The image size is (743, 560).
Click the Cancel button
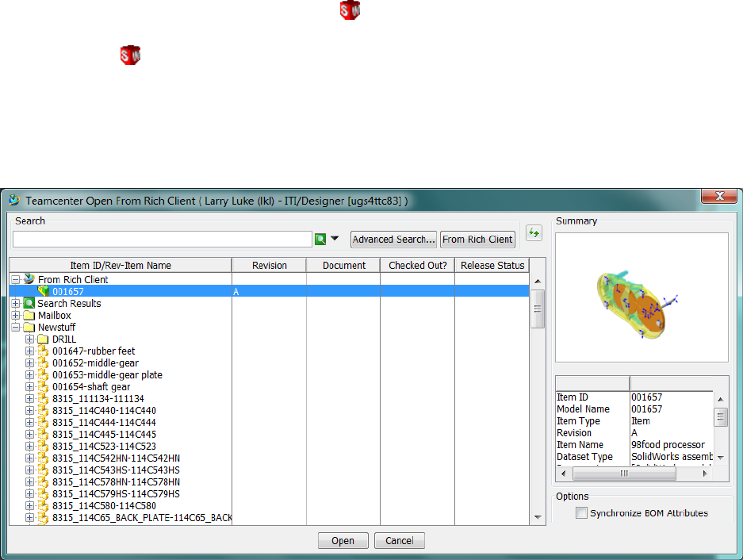tap(400, 540)
